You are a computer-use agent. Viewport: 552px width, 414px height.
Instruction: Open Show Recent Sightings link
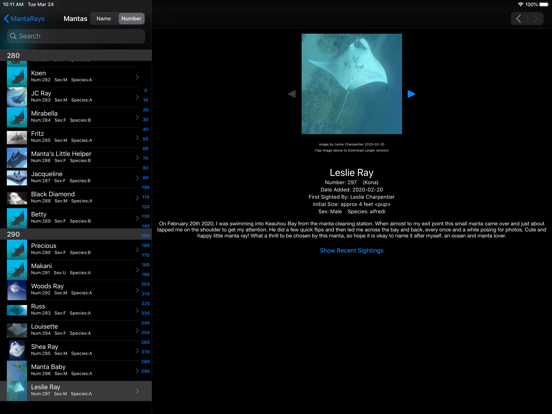351,251
